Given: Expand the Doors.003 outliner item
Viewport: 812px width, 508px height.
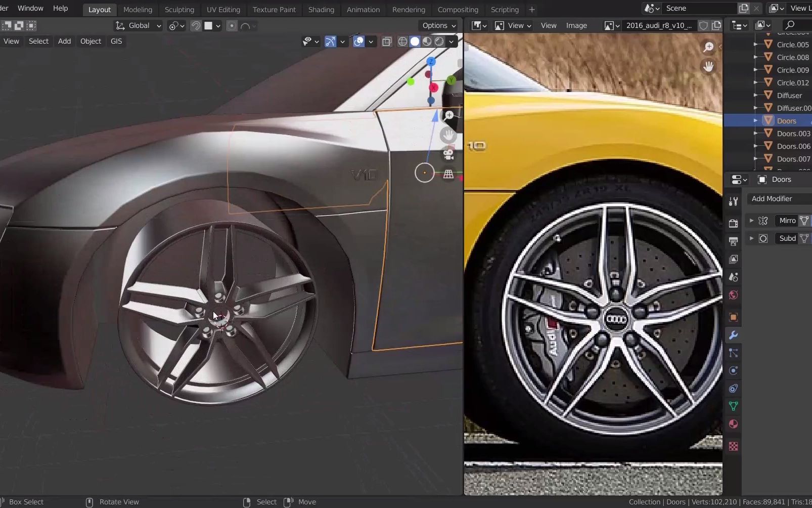Looking at the screenshot, I should pyautogui.click(x=755, y=134).
